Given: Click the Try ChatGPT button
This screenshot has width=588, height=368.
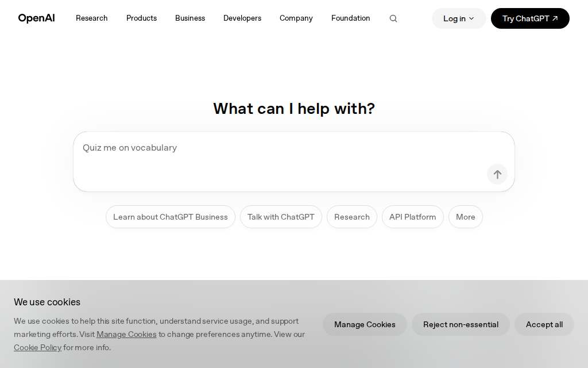Looking at the screenshot, I should click(x=530, y=18).
